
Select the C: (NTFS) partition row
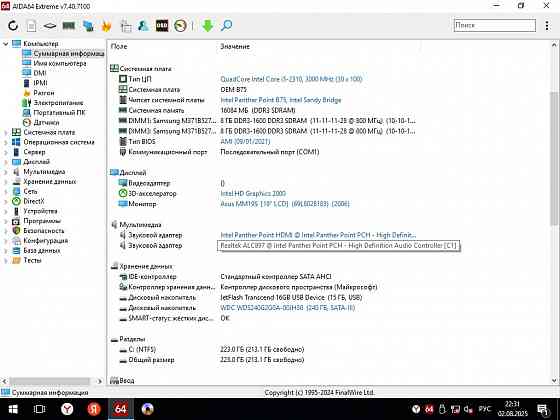[211, 349]
